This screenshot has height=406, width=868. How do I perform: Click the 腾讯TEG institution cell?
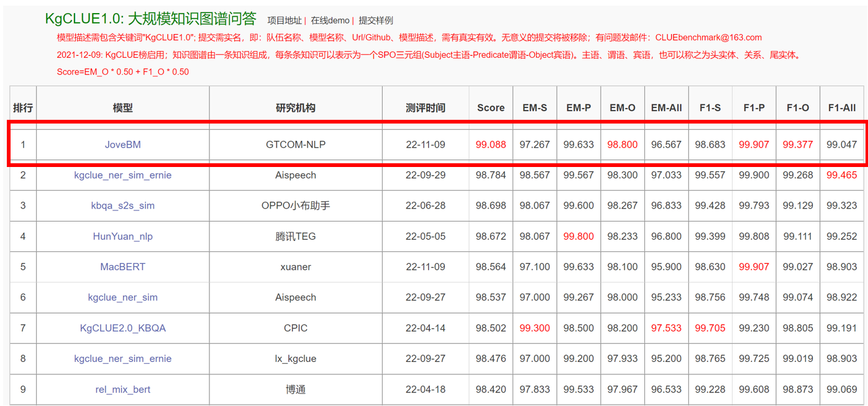[295, 237]
